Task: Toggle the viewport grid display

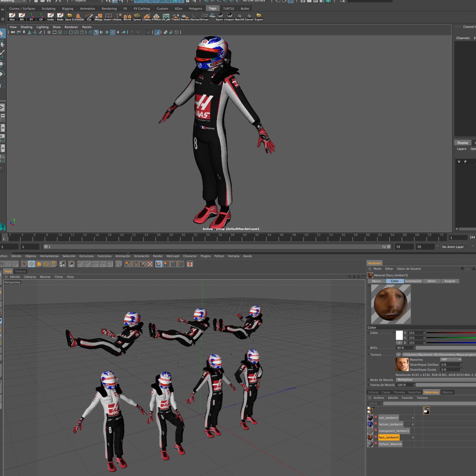Action: click(49, 32)
